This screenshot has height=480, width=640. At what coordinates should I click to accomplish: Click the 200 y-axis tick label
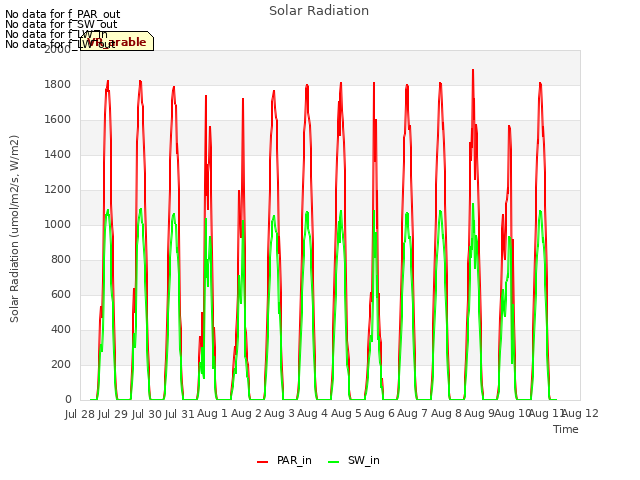(61, 364)
